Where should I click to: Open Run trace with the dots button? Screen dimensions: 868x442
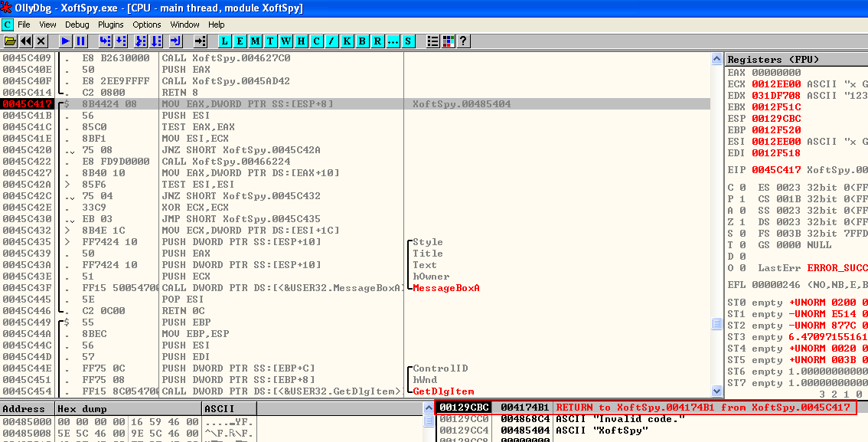pos(393,41)
